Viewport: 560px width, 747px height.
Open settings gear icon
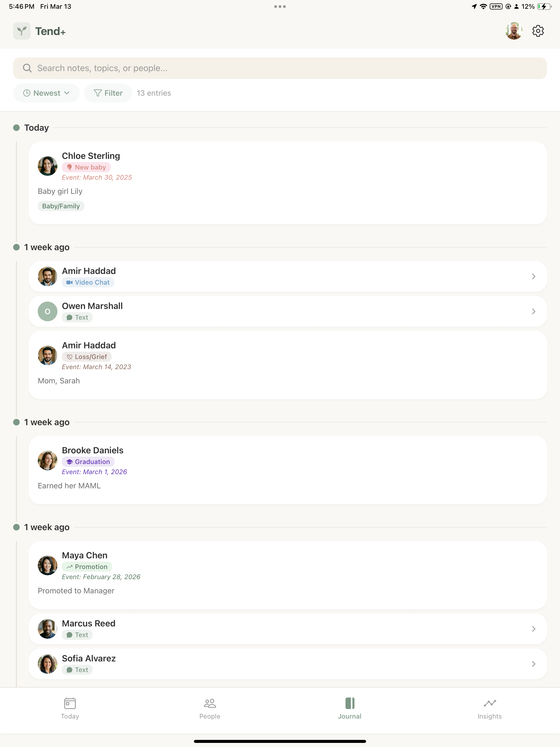coord(538,31)
